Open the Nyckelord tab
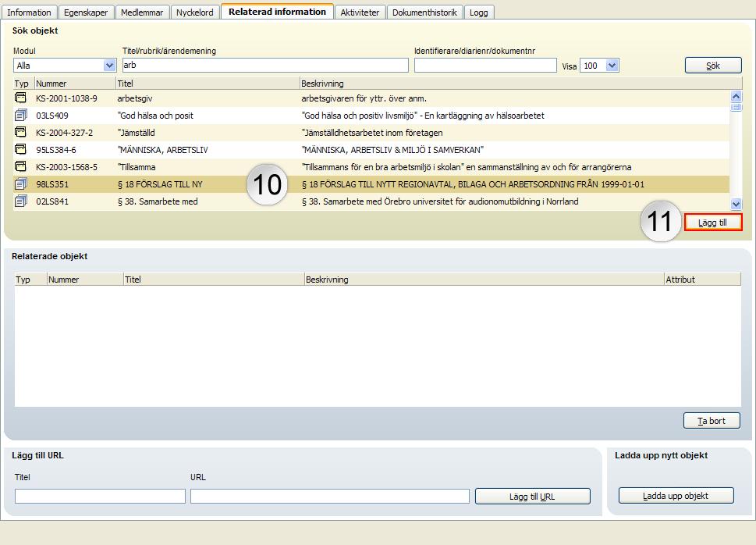This screenshot has height=545, width=756. click(195, 12)
